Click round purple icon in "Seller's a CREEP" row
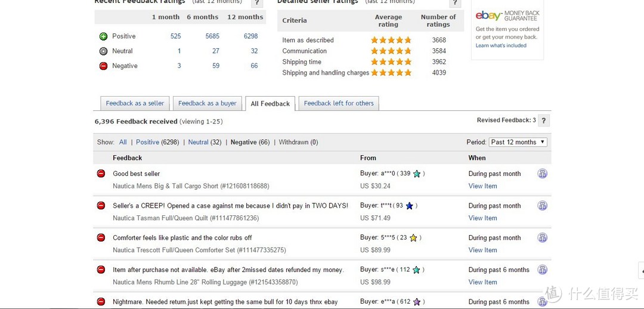Screen dimensions: 644x309 [543, 205]
